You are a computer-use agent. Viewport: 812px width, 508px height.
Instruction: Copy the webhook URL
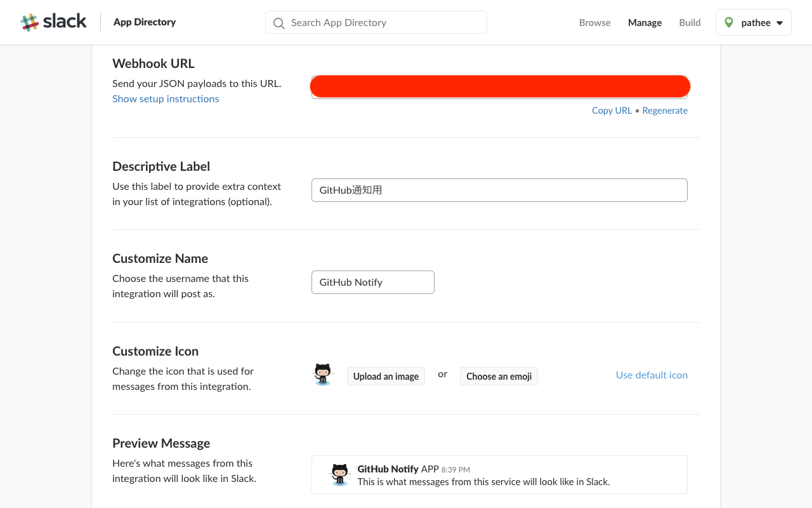tap(612, 110)
